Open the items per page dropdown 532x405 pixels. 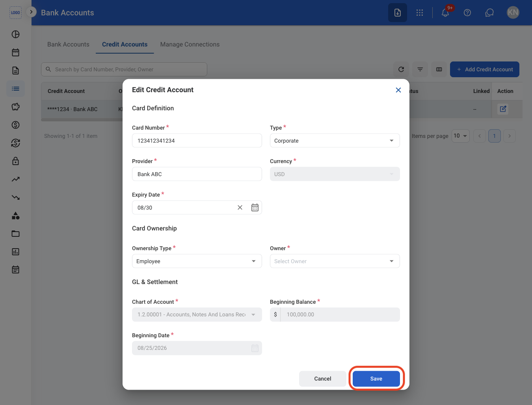pos(461,136)
